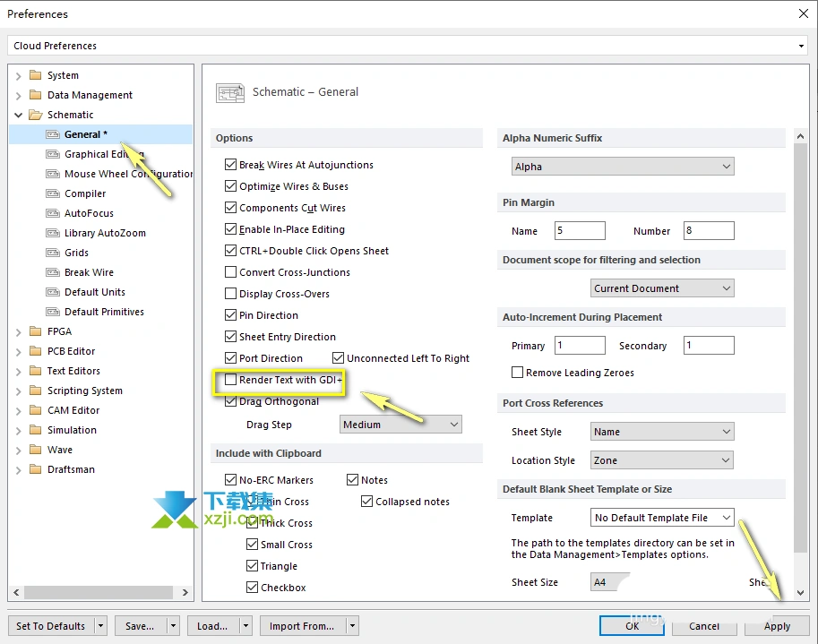The height and width of the screenshot is (644, 818).
Task: Close the Preferences dialog
Action: 804,13
